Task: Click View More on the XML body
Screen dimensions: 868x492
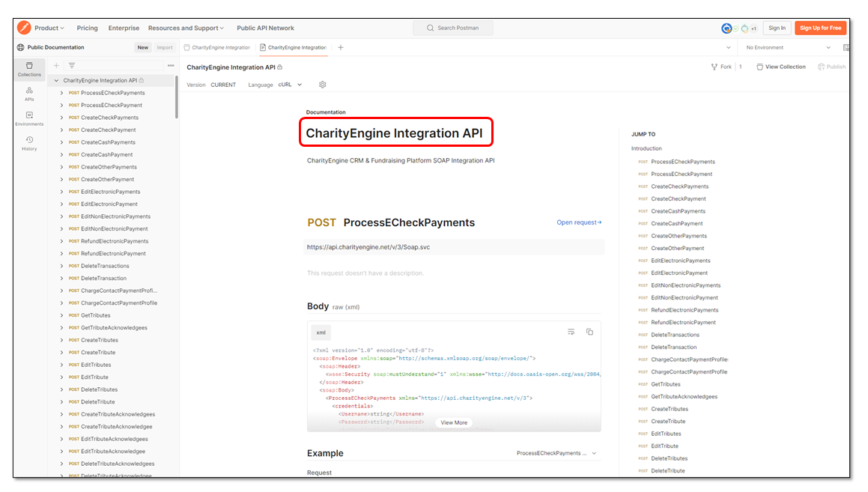Action: pyautogui.click(x=453, y=422)
